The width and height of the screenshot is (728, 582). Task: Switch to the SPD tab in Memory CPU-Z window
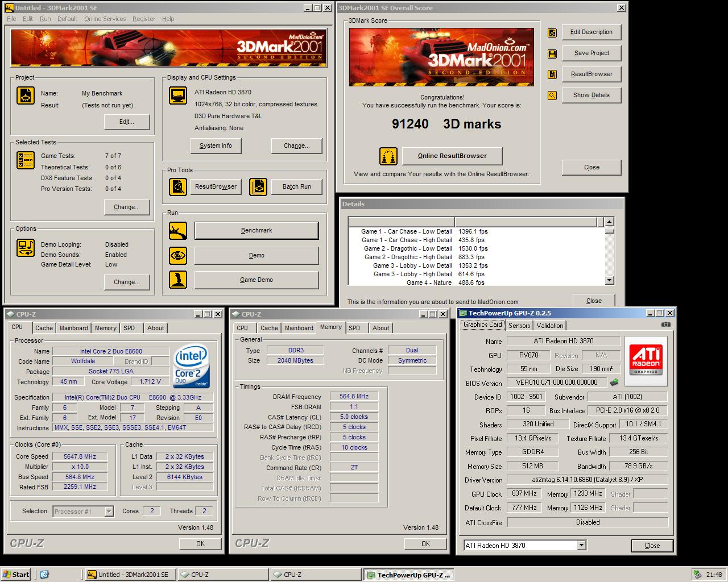click(354, 328)
